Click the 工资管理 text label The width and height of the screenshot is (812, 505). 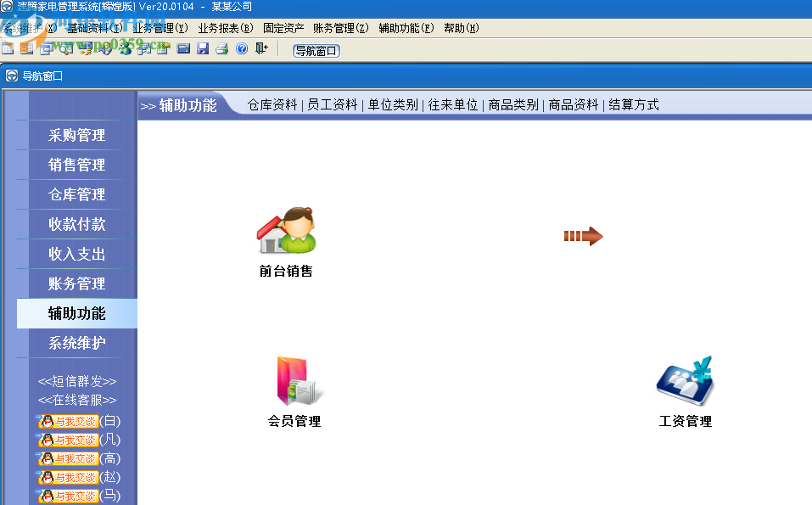[685, 421]
